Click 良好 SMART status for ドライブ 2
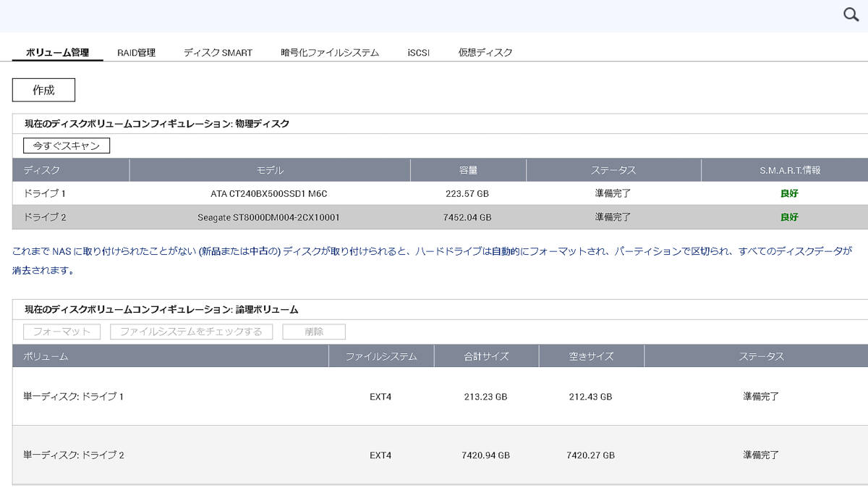868x488 pixels. coord(789,216)
